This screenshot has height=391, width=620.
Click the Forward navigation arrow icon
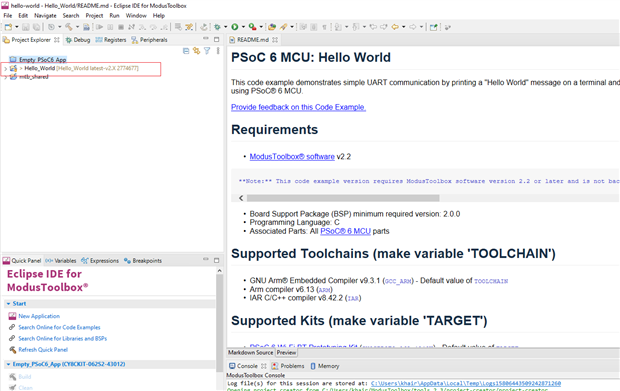413,27
